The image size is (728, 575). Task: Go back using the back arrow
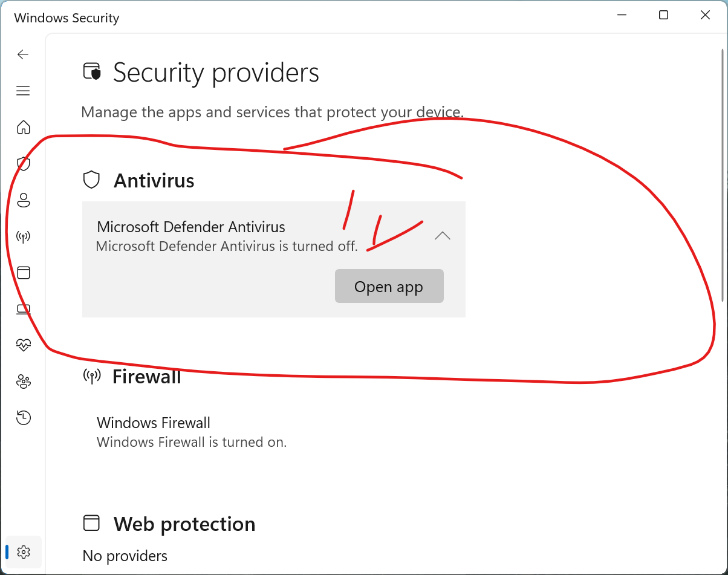click(23, 54)
